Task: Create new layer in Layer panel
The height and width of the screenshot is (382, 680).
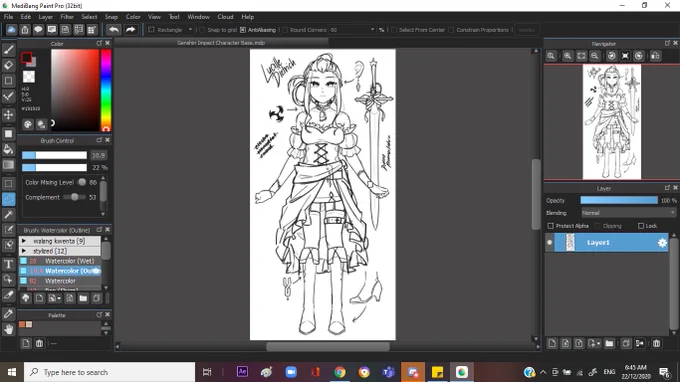Action: click(552, 343)
